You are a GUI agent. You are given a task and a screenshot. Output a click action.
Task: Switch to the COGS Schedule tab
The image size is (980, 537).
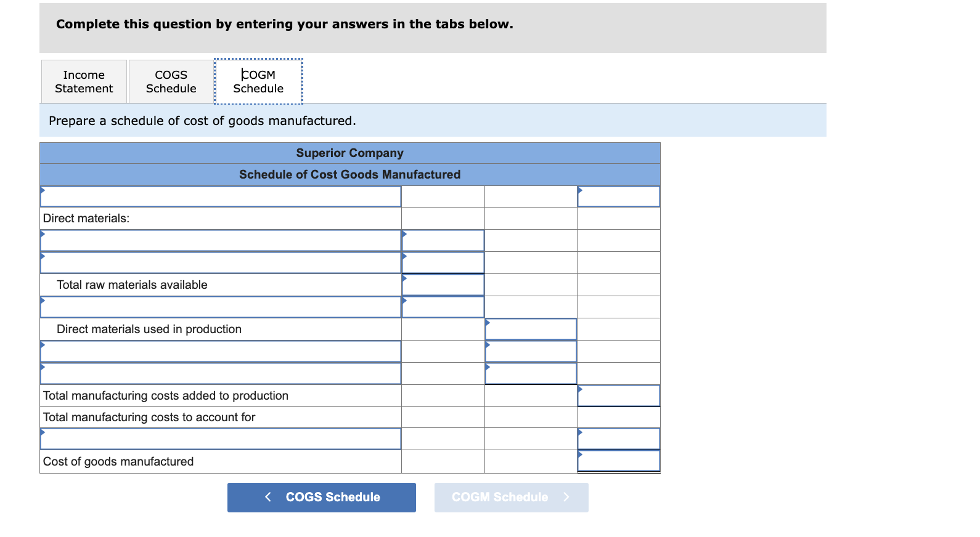(x=171, y=81)
